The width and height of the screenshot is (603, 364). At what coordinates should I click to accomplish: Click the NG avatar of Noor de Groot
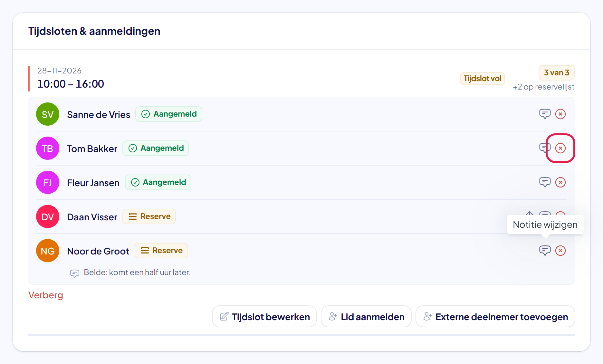(48, 251)
